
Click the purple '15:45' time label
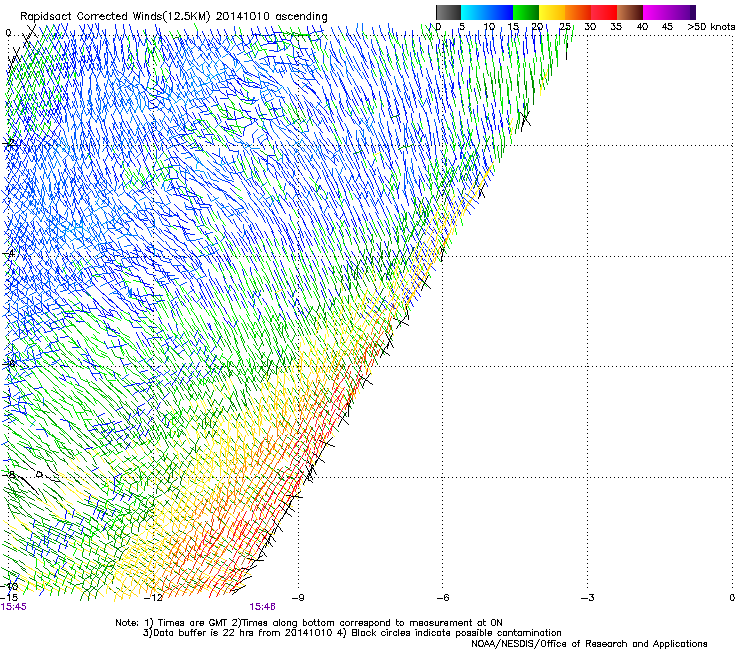pos(14,607)
